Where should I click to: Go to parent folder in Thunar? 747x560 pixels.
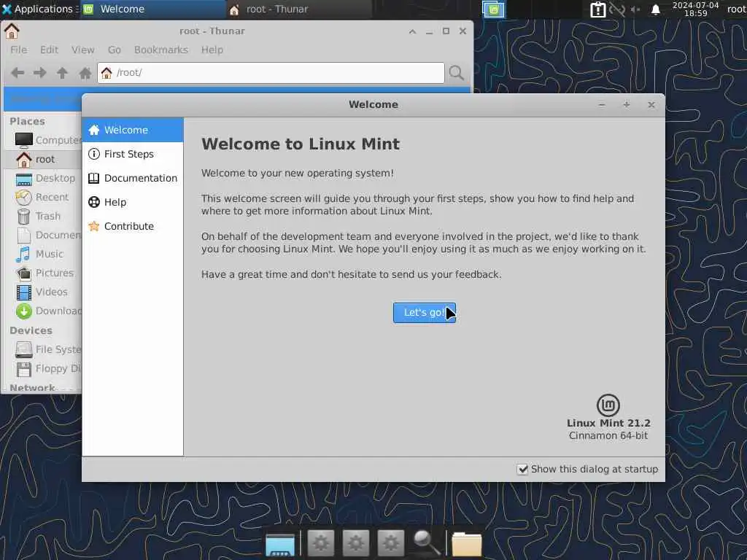[63, 73]
